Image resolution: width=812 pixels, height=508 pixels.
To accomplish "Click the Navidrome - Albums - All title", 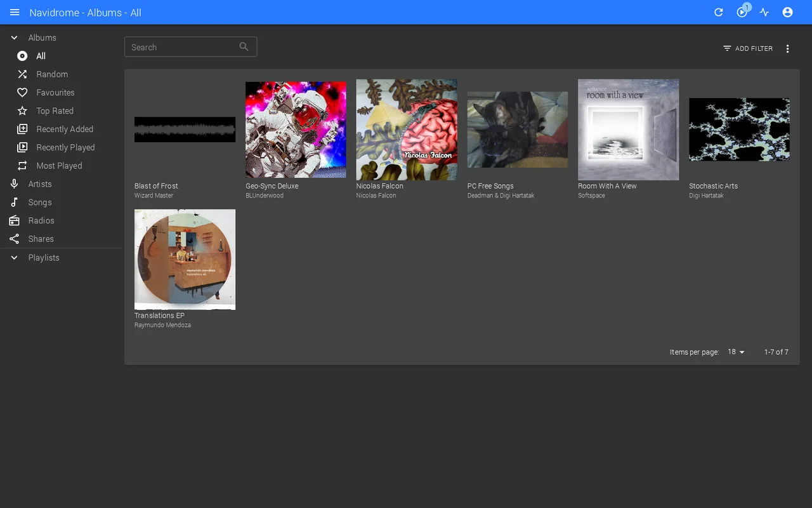I will [86, 13].
